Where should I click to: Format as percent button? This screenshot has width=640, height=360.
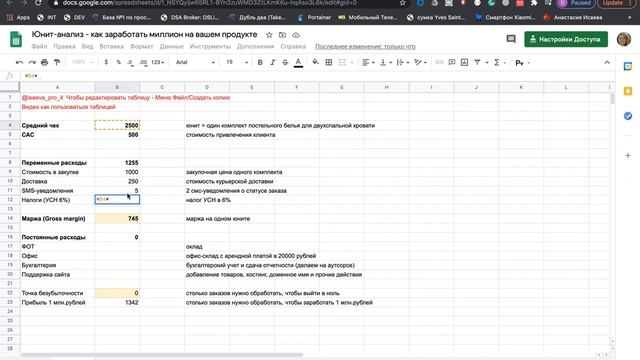pos(118,62)
